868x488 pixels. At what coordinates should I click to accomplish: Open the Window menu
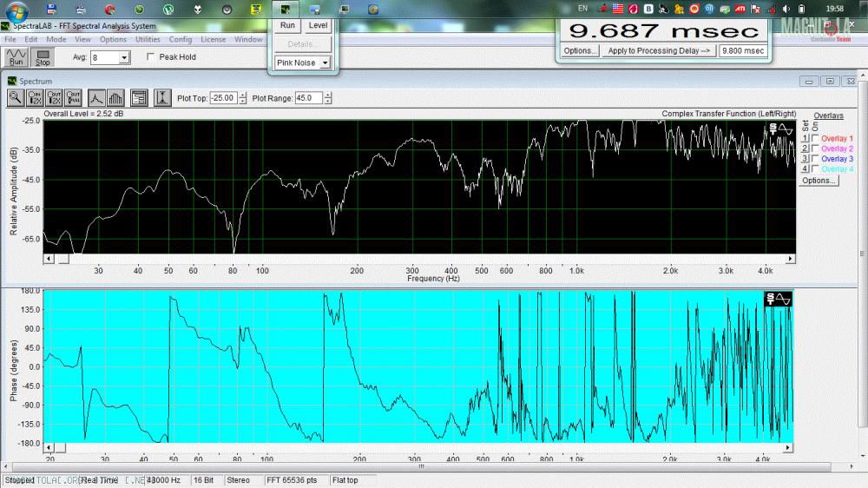248,39
